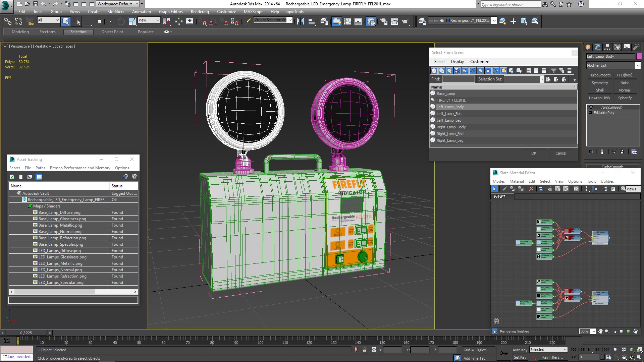Click the TurboSmooth modifier button
Image resolution: width=644 pixels, height=362 pixels.
(x=600, y=75)
